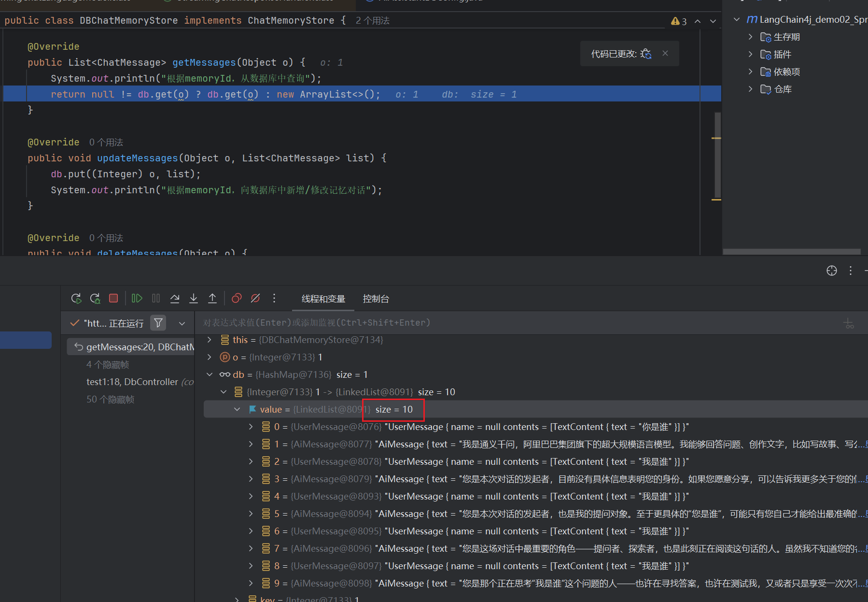This screenshot has width=868, height=602.
Task: Expand the 依赖项 Maven node
Action: [750, 72]
